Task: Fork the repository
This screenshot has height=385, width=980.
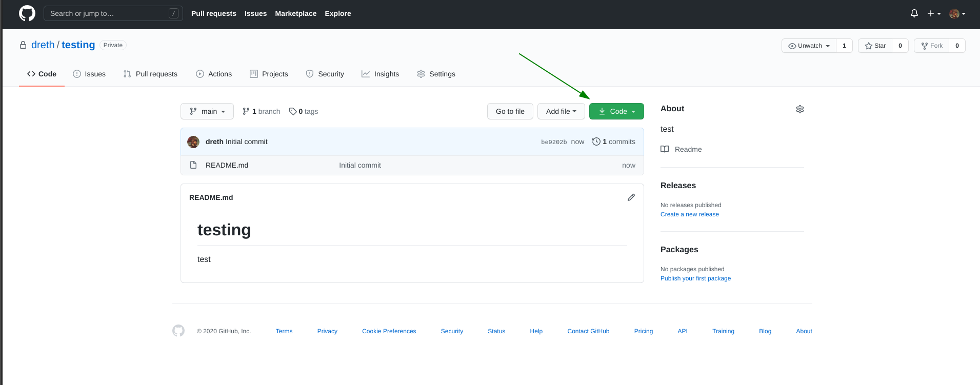Action: click(x=932, y=46)
